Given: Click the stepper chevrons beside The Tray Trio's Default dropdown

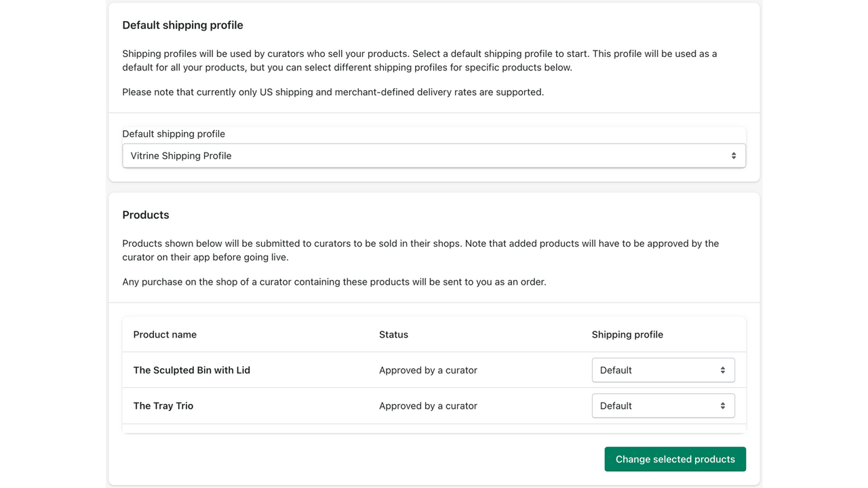Looking at the screenshot, I should [x=722, y=405].
